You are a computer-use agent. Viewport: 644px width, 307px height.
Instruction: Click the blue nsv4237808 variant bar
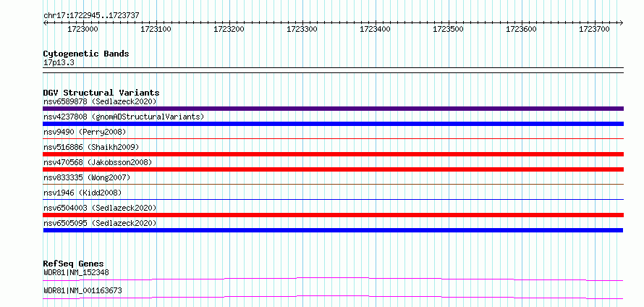[333, 124]
